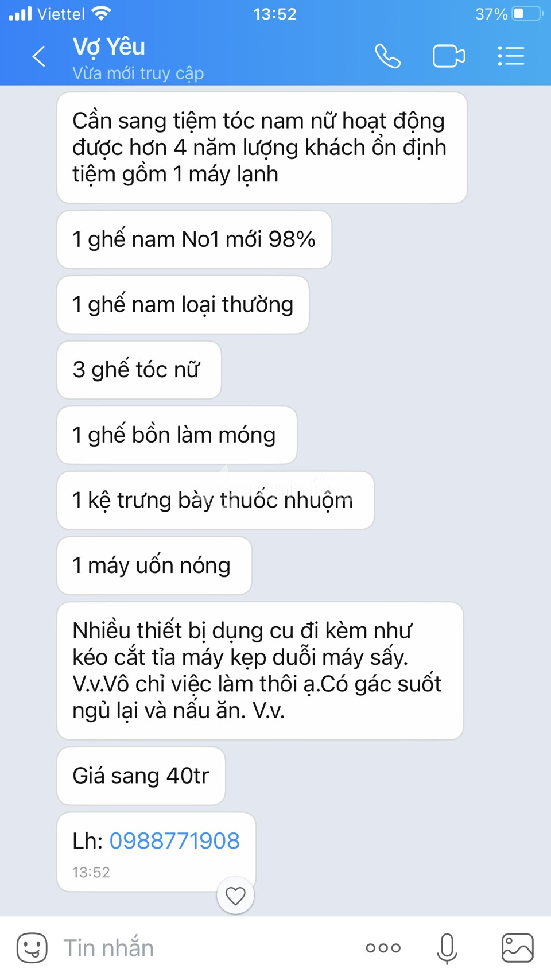The image size is (551, 980).
Task: Open Vợ Yêu contact name header
Action: tap(108, 47)
